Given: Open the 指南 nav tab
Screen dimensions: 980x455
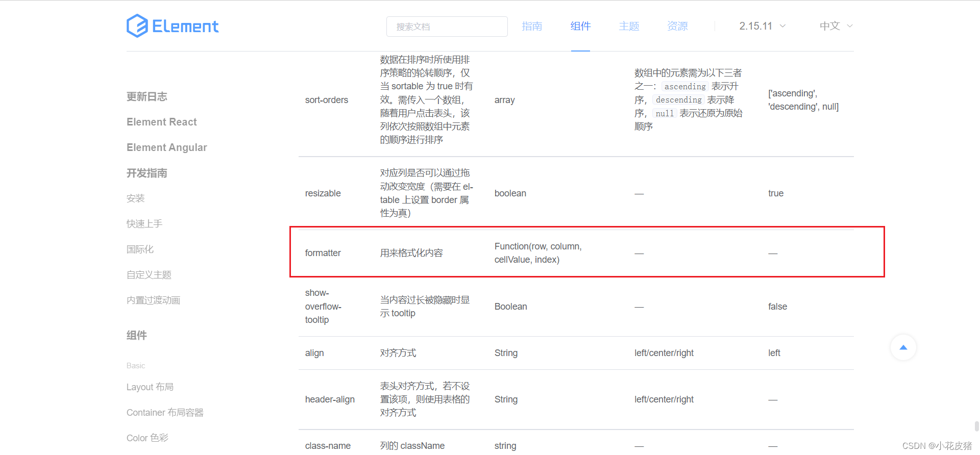Looking at the screenshot, I should click(x=532, y=26).
